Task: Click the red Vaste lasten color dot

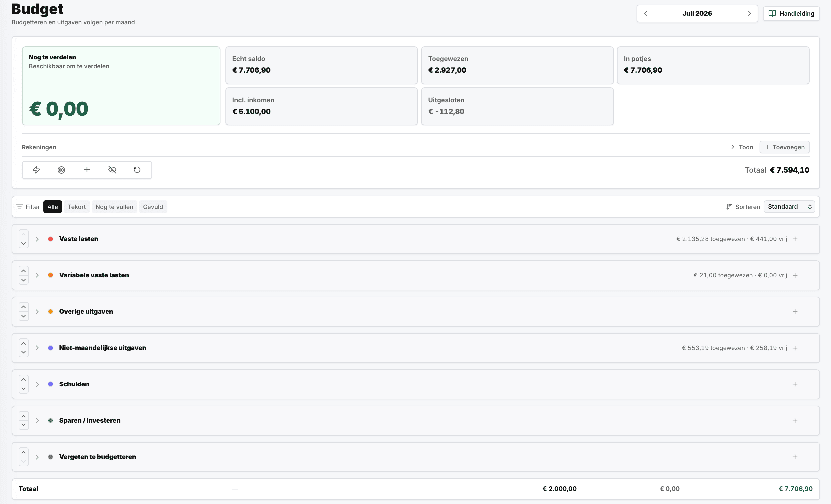Action: tap(51, 239)
